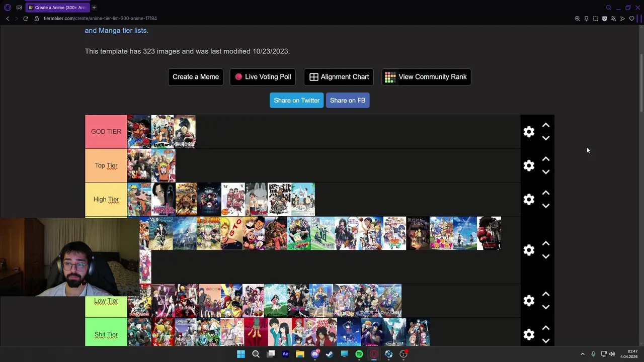Open settings gear for Top Tier row
644x362 pixels.
pos(529,165)
